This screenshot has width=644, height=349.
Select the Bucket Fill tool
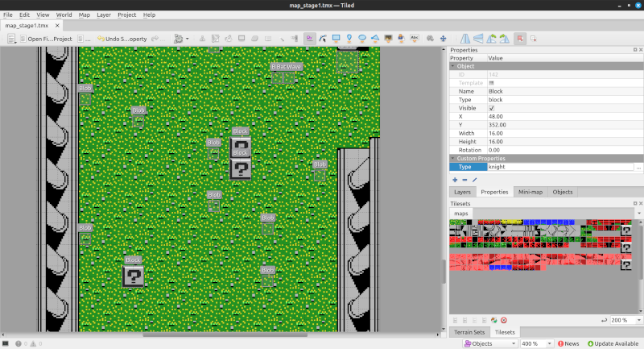click(x=229, y=39)
